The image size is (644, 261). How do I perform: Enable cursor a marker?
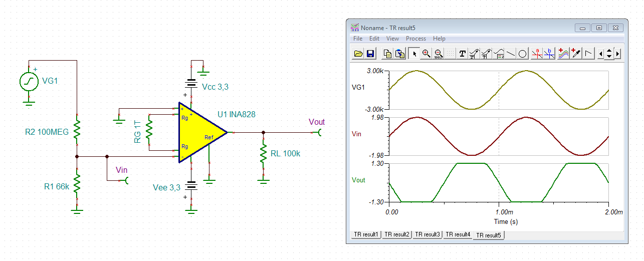537,53
